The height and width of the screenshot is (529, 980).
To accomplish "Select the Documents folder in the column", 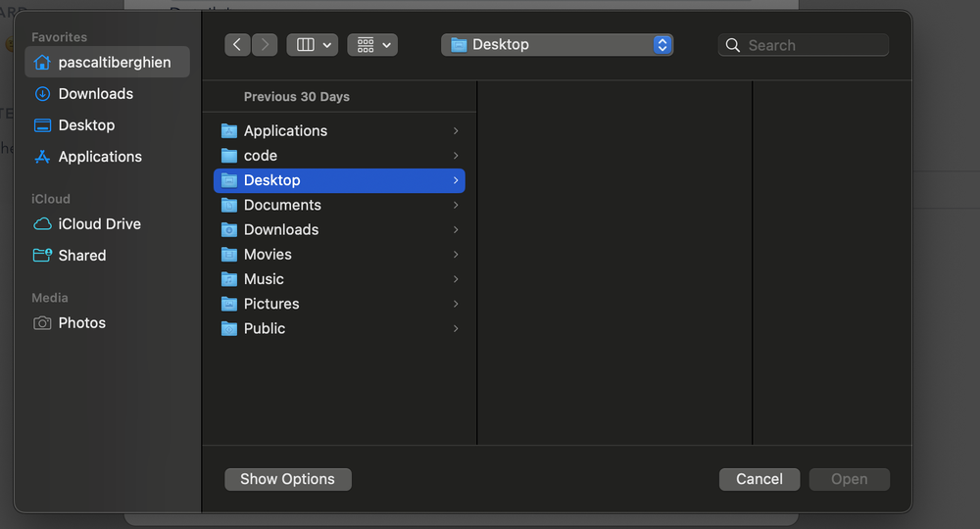I will point(282,205).
